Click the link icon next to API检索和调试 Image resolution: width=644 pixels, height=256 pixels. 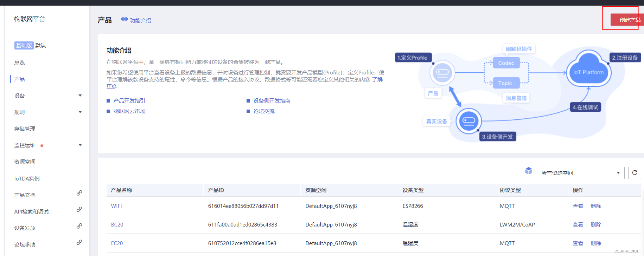tap(79, 209)
